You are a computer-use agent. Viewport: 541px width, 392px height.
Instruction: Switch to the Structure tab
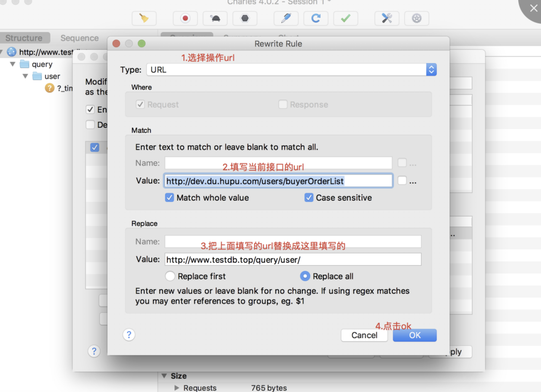[24, 38]
